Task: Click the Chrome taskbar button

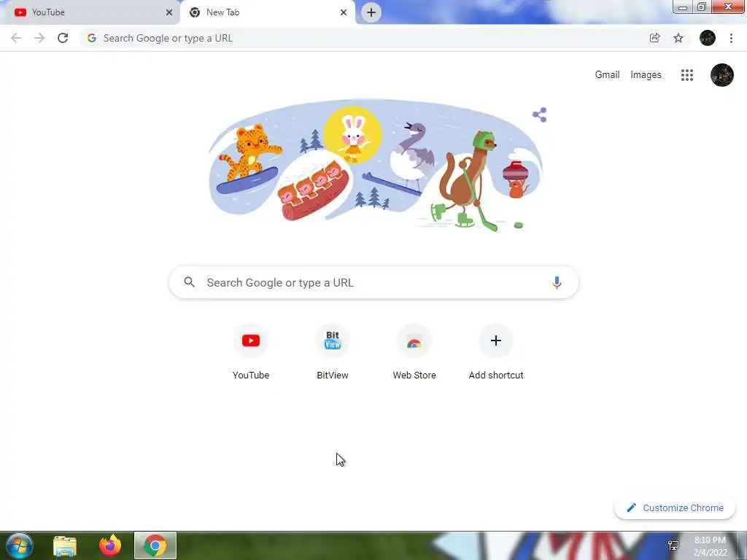Action: (x=155, y=545)
